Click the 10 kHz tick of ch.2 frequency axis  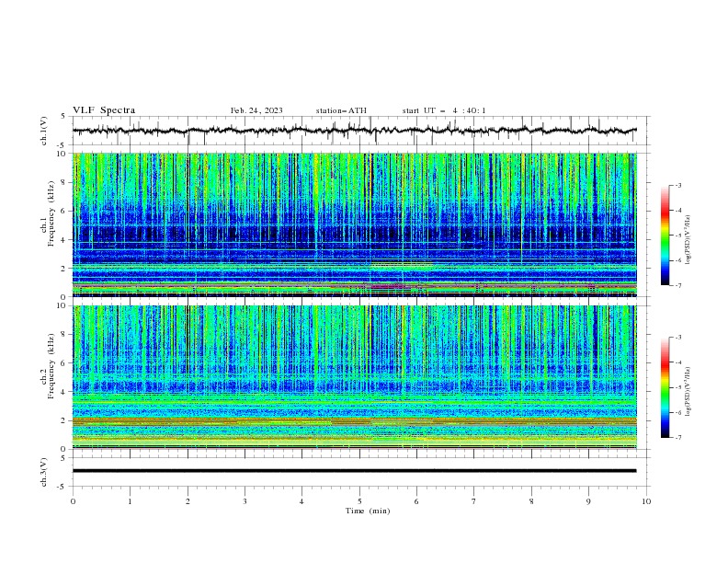point(63,305)
